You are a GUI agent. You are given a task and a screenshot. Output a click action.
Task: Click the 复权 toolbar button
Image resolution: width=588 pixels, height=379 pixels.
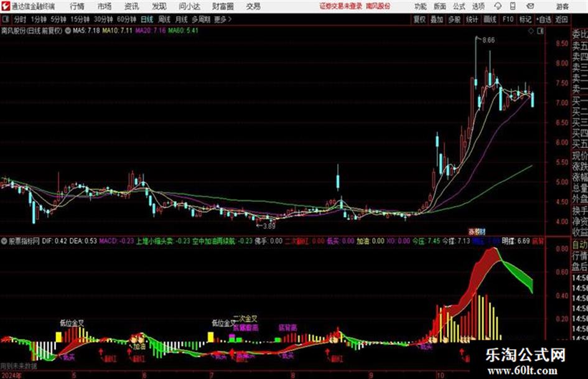pos(419,19)
